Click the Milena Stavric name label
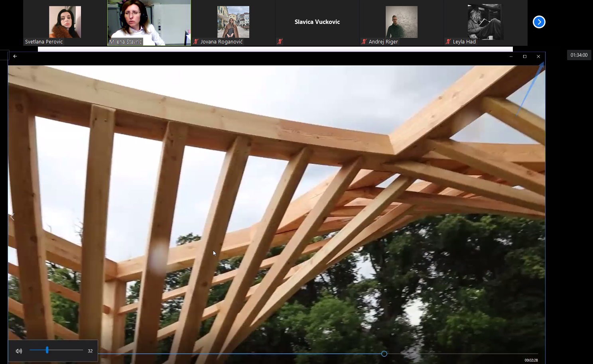This screenshot has width=593, height=364. tap(126, 41)
